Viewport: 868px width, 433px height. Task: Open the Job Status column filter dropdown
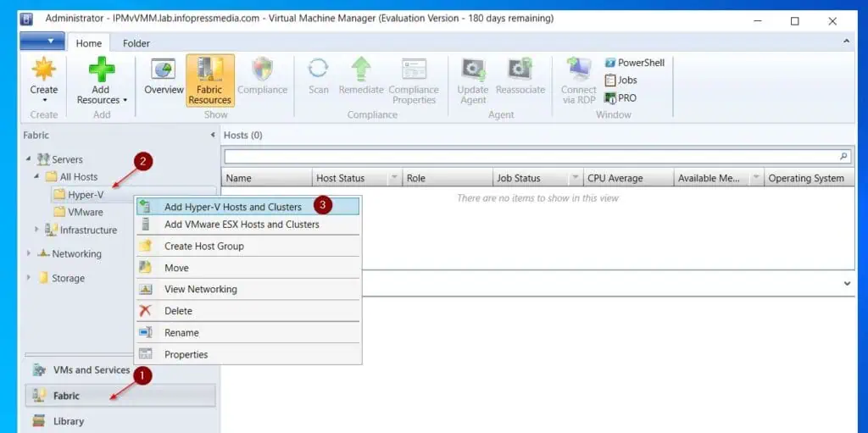point(576,178)
